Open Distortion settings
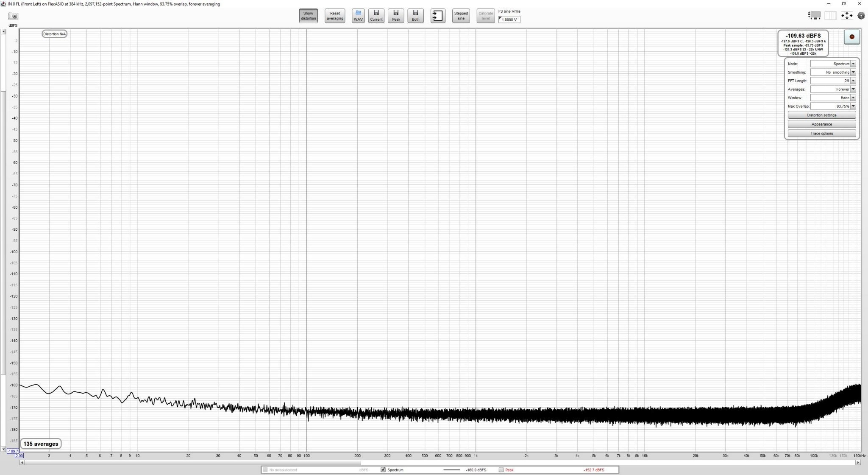This screenshot has width=868, height=475. [x=821, y=115]
